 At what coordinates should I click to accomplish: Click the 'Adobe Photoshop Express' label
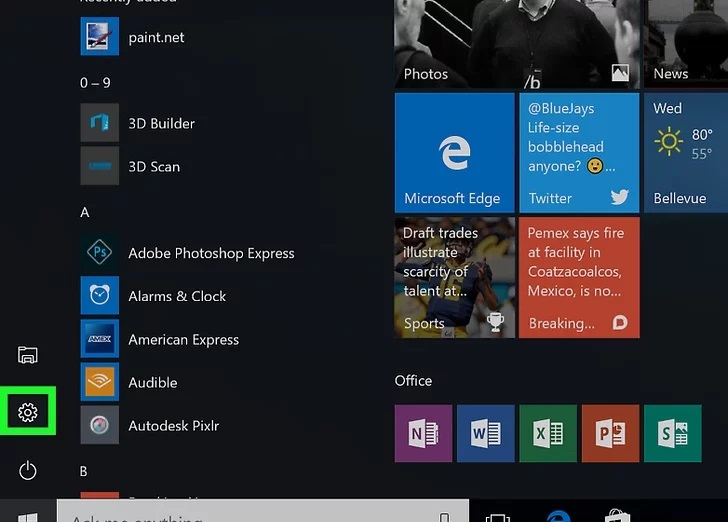point(211,254)
